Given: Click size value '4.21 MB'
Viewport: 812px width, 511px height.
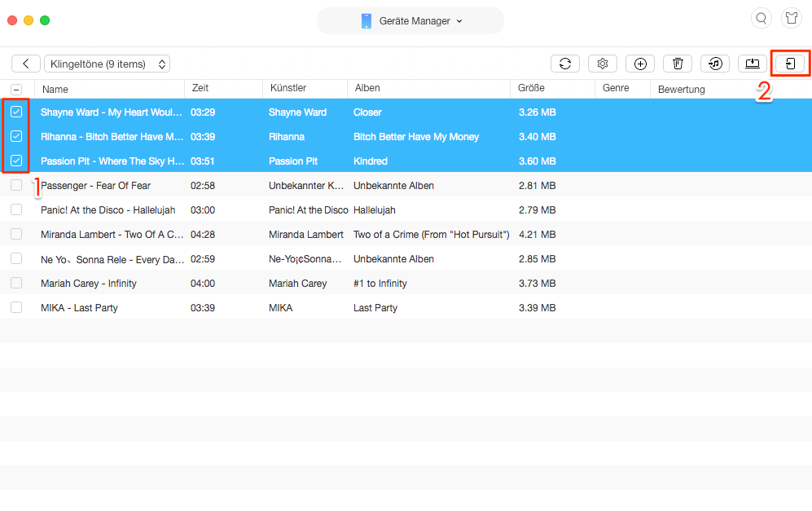Looking at the screenshot, I should tap(537, 234).
